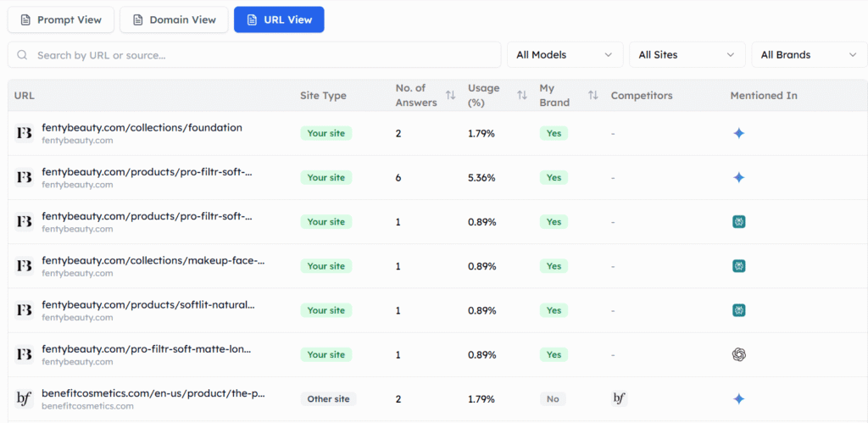Click the Competitors column header

point(642,95)
